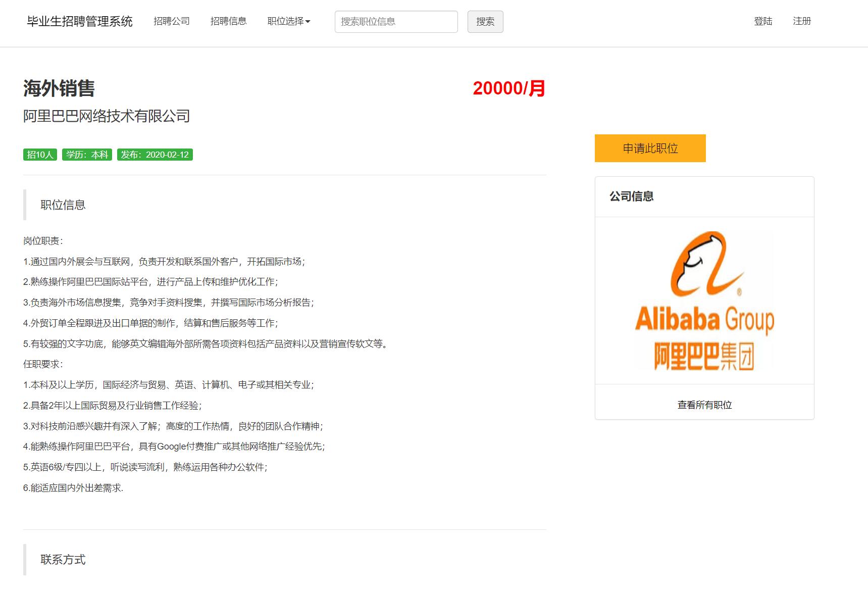Click the line about 具备2年以上国际贸易
The width and height of the screenshot is (868, 590).
coord(113,406)
